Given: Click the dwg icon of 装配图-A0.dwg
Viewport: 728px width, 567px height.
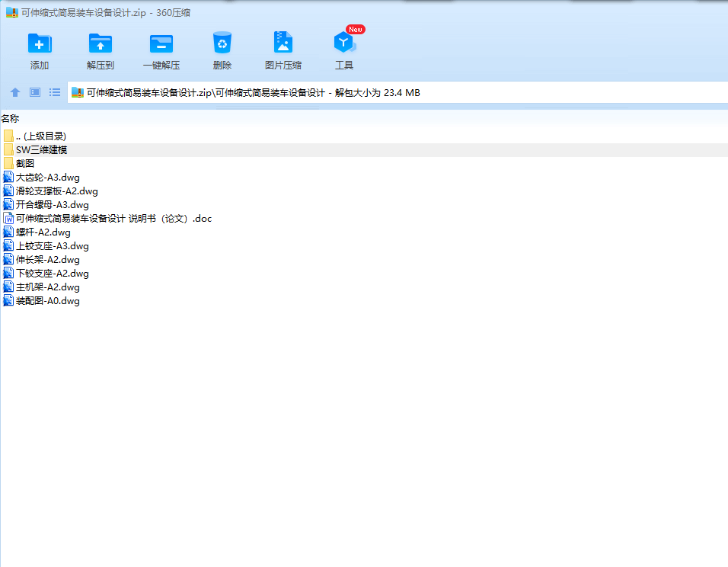Looking at the screenshot, I should (8, 301).
